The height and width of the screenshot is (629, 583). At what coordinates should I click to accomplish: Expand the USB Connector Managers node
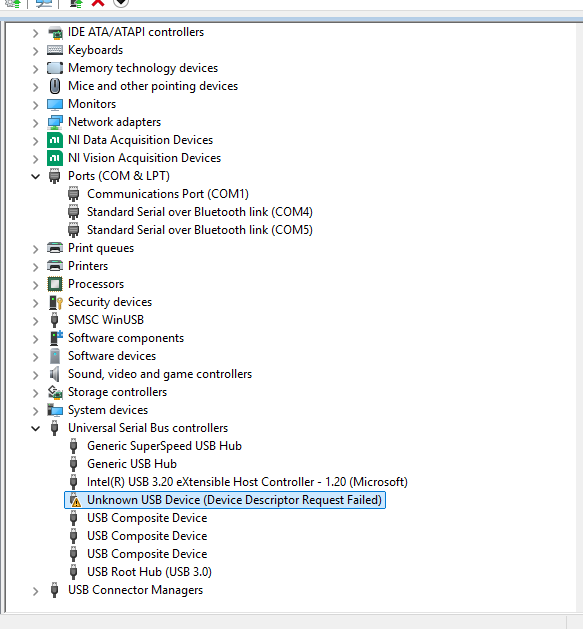[x=35, y=591]
